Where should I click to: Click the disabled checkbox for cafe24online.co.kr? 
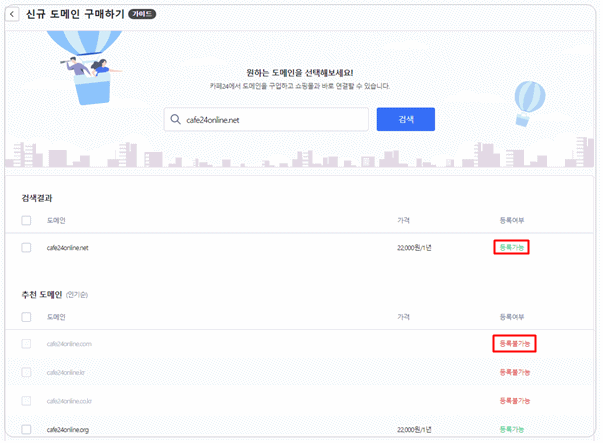[x=26, y=401]
